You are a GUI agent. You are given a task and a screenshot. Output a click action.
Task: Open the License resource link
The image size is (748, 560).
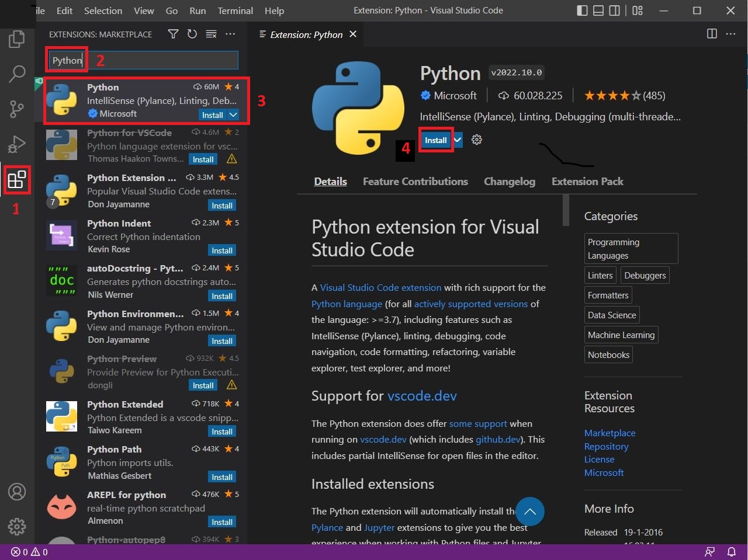(599, 460)
